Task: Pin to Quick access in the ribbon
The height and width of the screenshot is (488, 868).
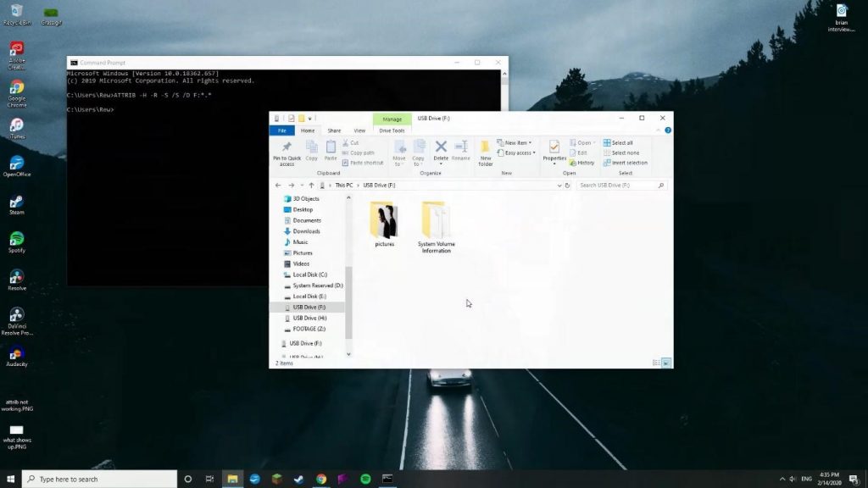Action: pos(287,152)
